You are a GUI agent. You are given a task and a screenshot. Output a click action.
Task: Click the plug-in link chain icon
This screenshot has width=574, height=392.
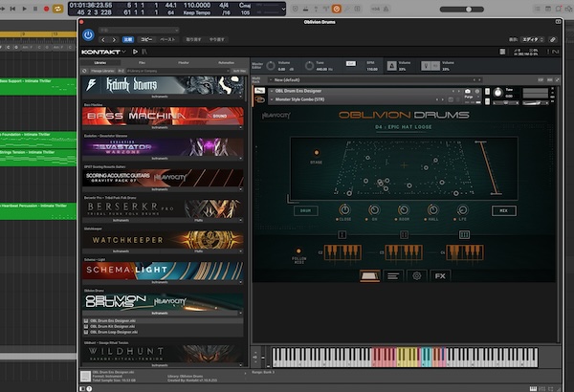(553, 39)
